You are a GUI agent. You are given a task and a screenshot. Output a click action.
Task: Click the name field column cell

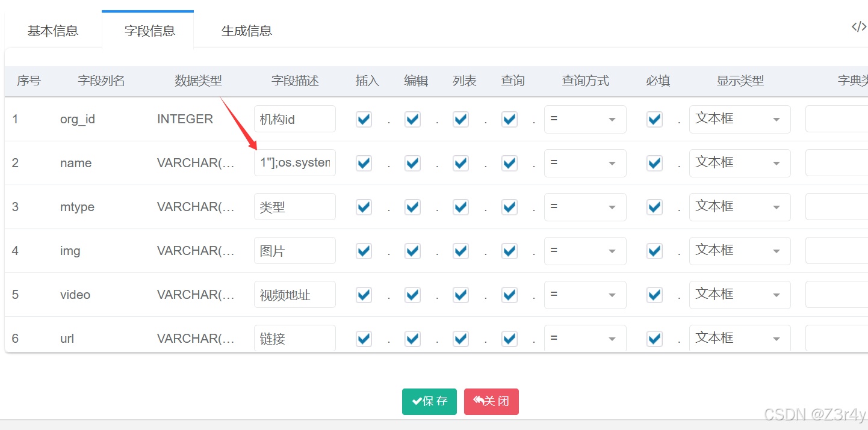click(x=76, y=163)
